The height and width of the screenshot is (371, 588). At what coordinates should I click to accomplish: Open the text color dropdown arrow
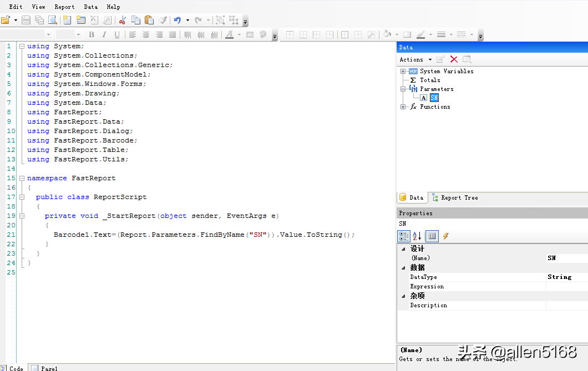[239, 34]
